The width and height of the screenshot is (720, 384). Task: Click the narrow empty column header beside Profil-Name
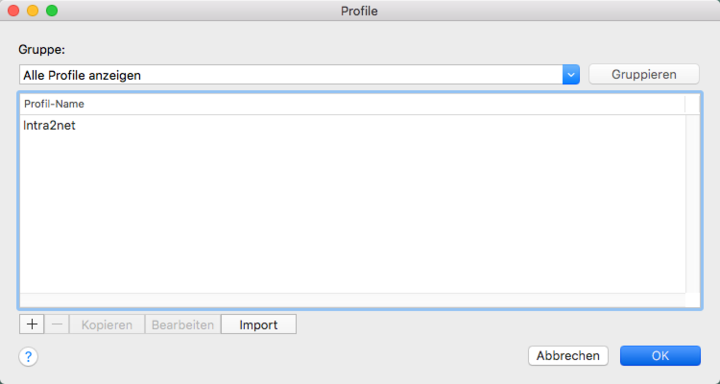(692, 104)
